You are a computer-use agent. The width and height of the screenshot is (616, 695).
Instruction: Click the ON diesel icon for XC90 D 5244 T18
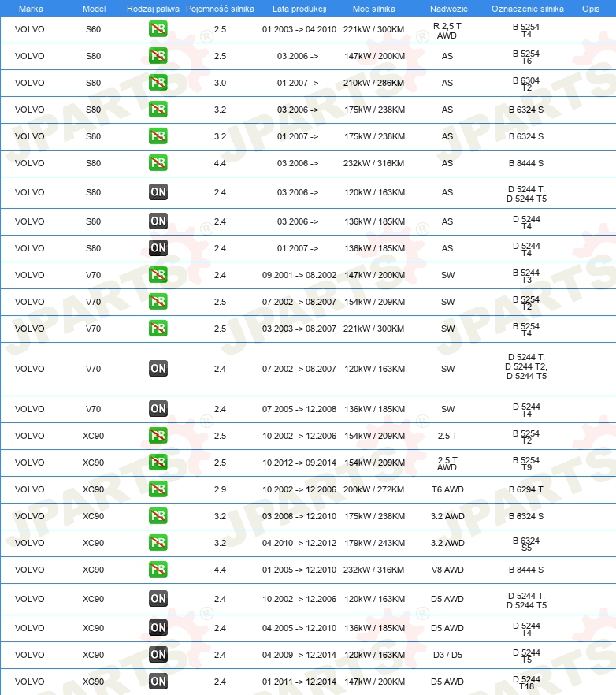click(158, 682)
